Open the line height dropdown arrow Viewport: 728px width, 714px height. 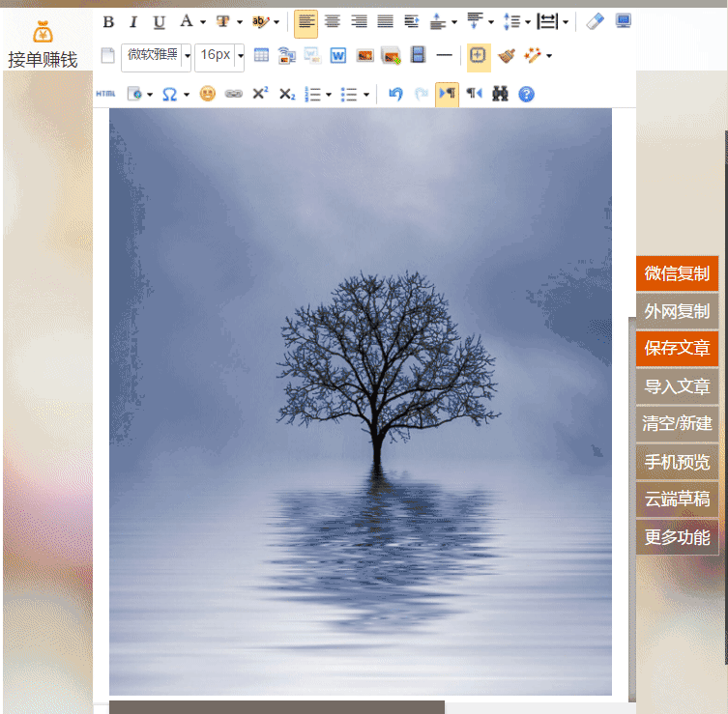pyautogui.click(x=528, y=22)
